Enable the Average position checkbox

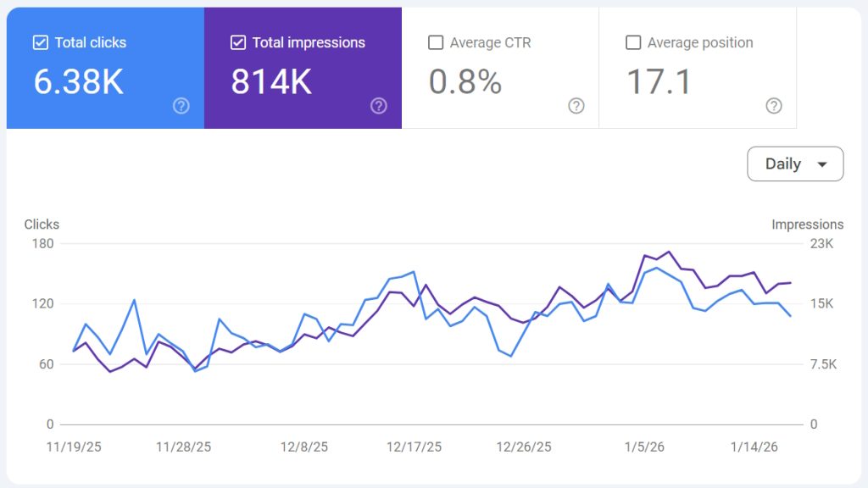[x=633, y=42]
